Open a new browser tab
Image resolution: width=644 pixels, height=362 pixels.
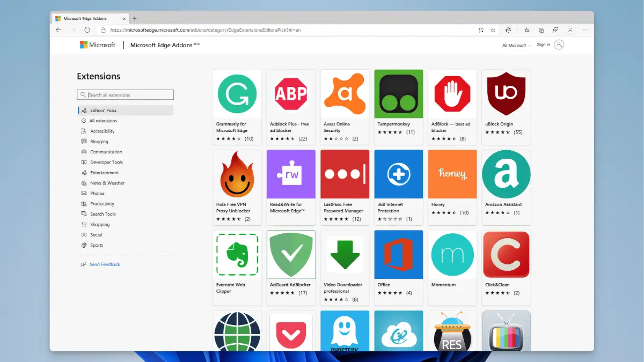(134, 18)
